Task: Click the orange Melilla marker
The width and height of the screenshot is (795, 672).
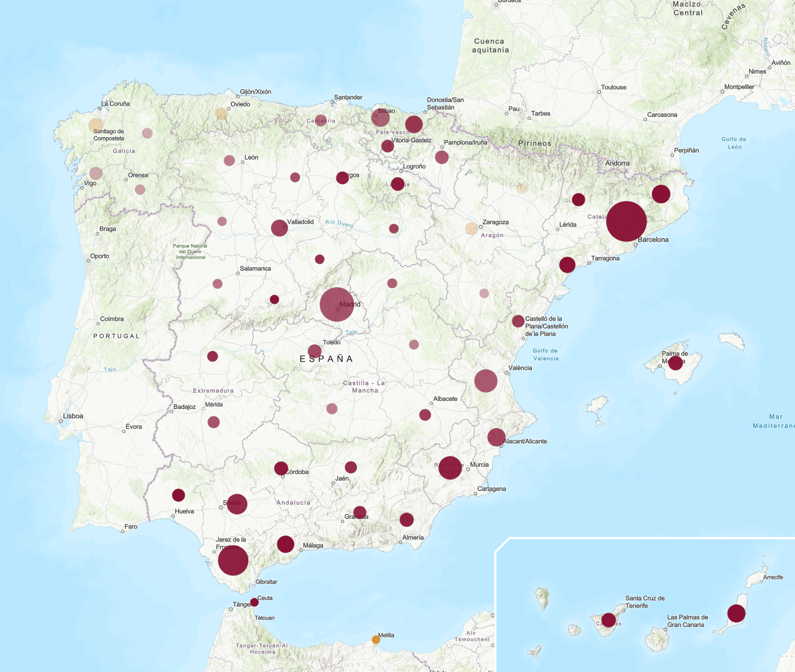Action: pos(376,640)
